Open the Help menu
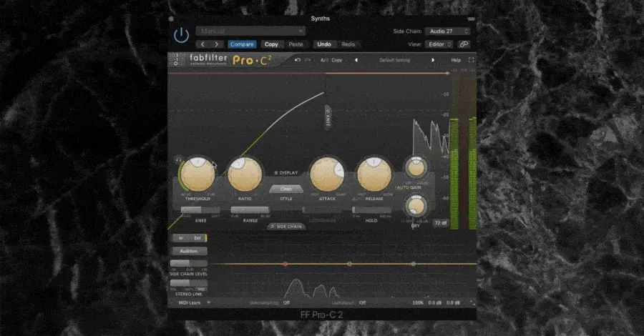The image size is (644, 336). 456,60
